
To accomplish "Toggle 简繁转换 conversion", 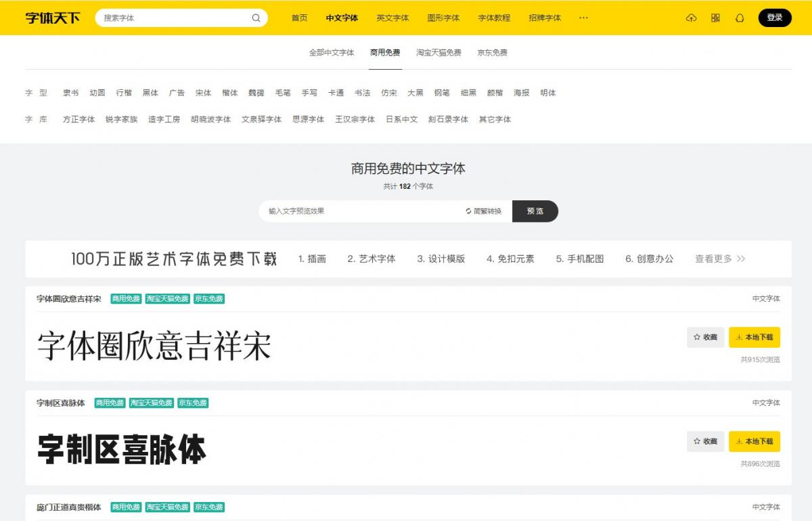I will point(484,211).
